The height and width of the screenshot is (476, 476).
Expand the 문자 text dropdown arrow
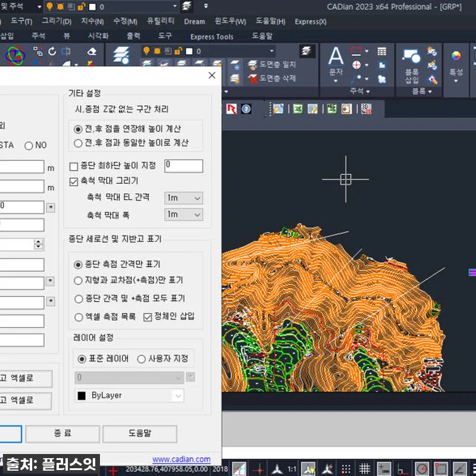click(x=336, y=81)
